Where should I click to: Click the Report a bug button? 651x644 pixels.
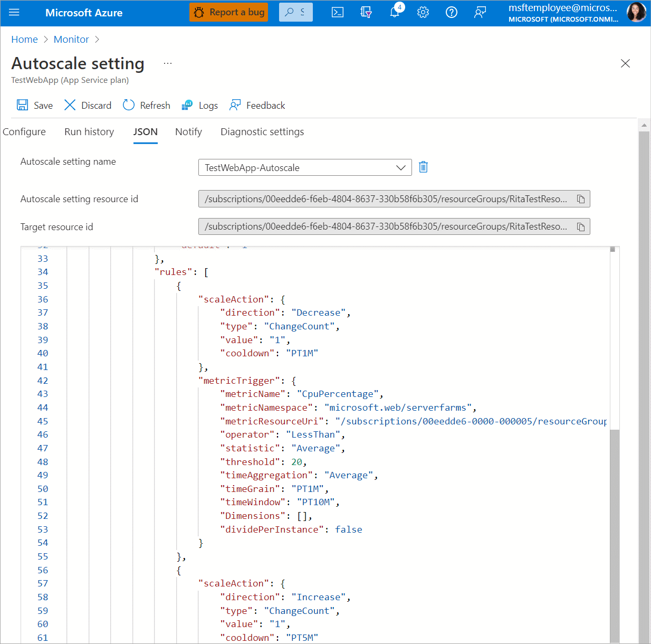(x=229, y=12)
